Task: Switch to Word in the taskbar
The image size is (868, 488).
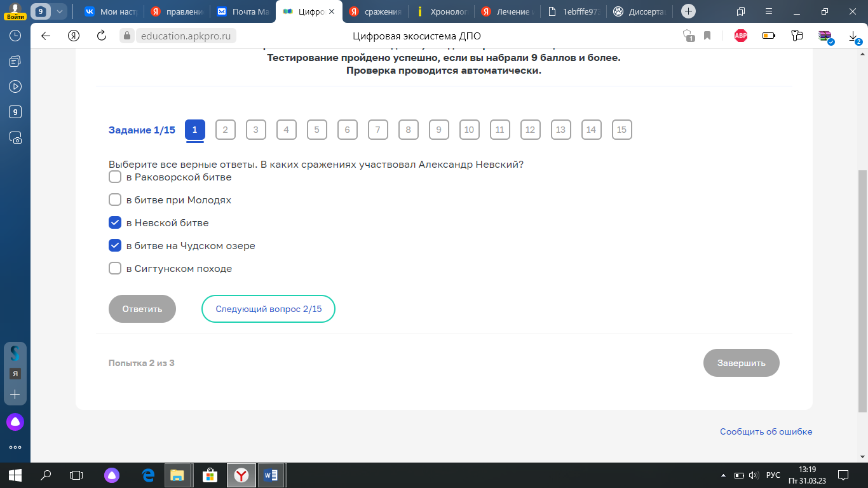Action: 272,475
